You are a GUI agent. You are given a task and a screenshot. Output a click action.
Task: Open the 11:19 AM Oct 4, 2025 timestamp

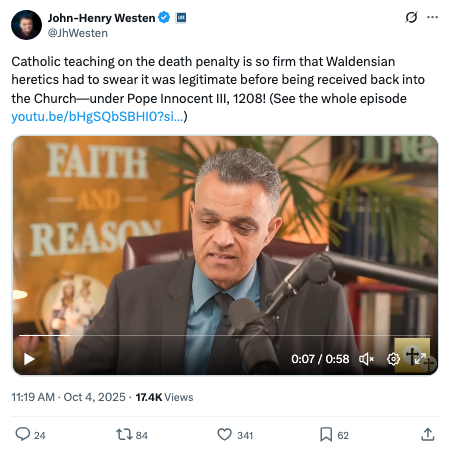(68, 397)
